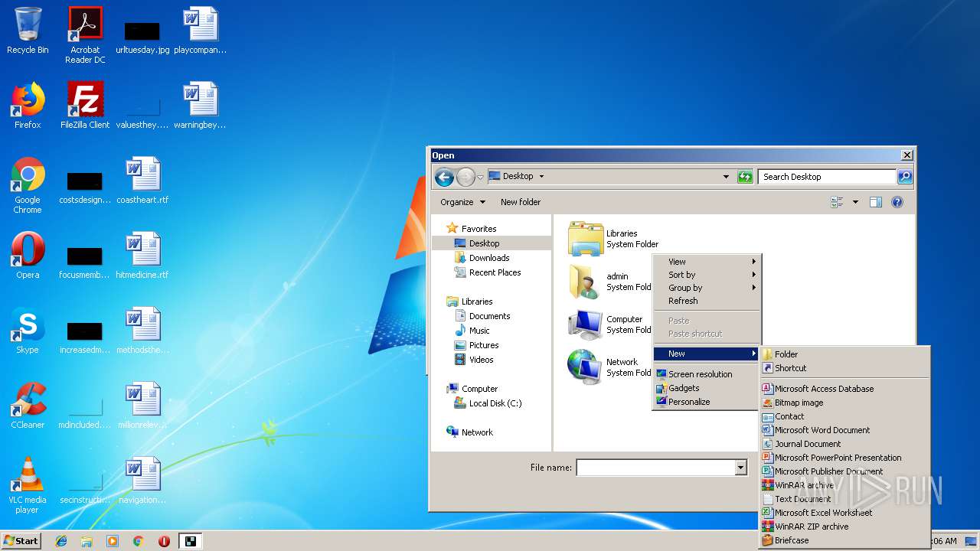
Task: Open the Group by submenu
Action: click(x=706, y=288)
